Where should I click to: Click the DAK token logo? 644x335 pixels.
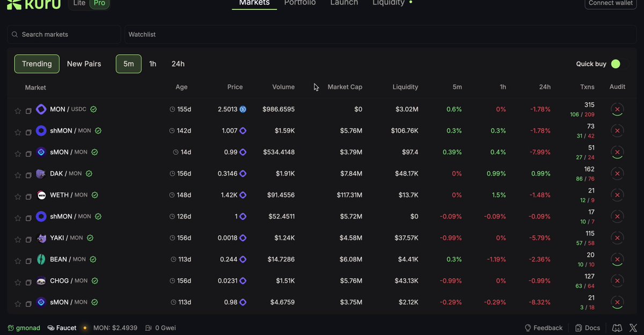point(41,174)
